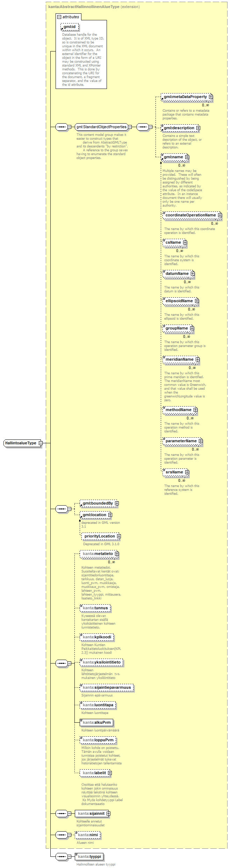Image resolution: width=231 pixels, height=868 pixels.
Task: Click sequence compositor before kanta:sijainnit
Action: pyautogui.click(x=62, y=813)
